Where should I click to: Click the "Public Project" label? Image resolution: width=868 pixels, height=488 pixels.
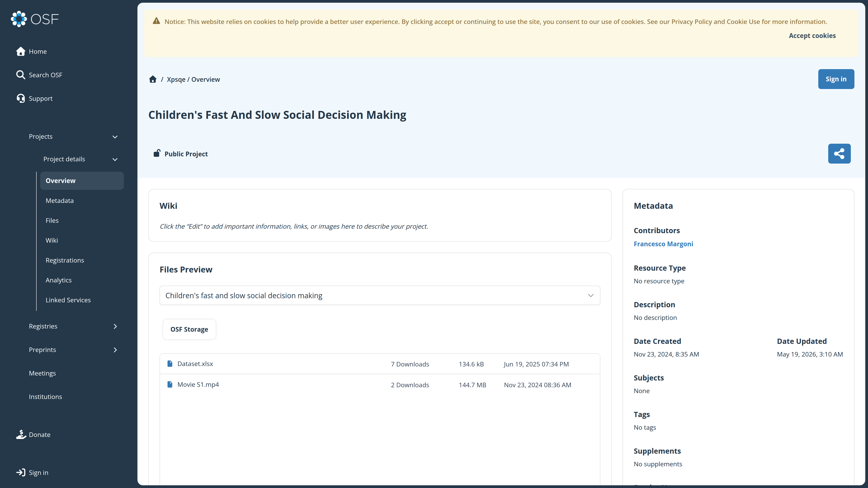186,154
